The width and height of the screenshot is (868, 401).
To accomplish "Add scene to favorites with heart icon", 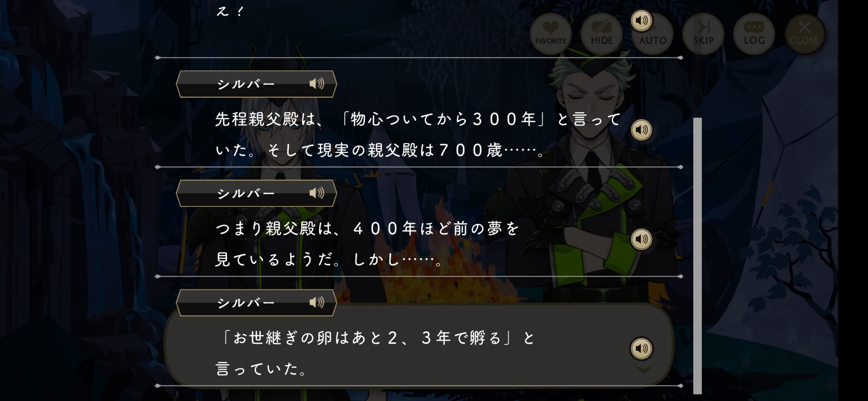I will pyautogui.click(x=550, y=34).
